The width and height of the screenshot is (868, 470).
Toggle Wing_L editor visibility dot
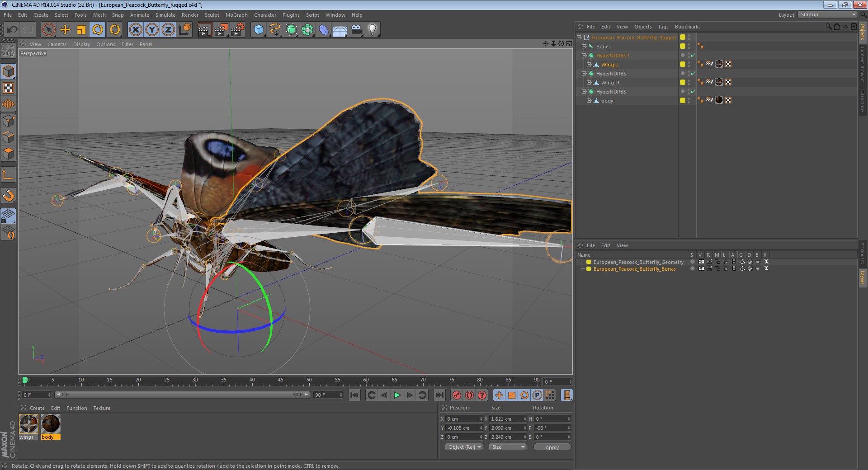pyautogui.click(x=689, y=63)
